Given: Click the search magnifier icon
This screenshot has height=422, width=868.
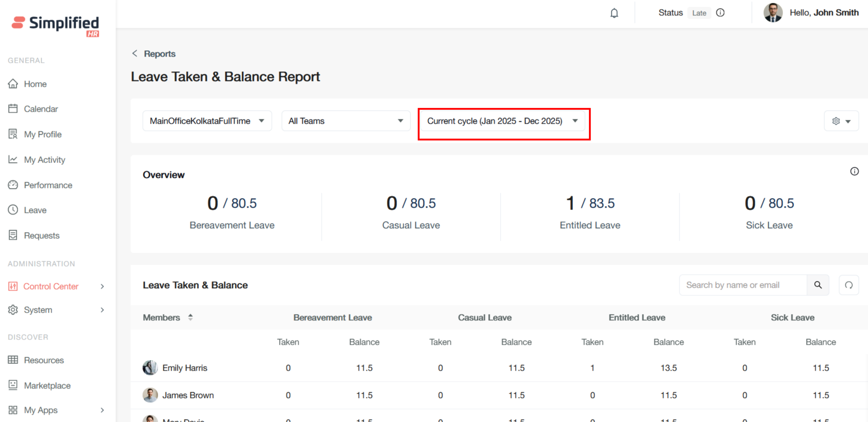Looking at the screenshot, I should (818, 285).
